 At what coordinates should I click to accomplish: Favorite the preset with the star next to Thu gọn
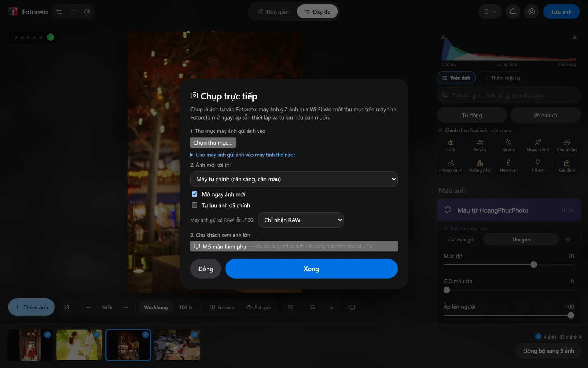568,240
